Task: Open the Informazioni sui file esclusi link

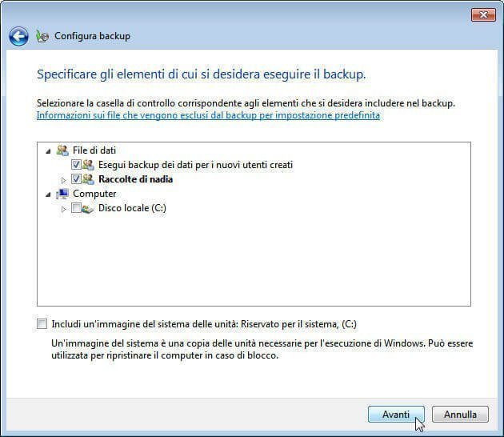Action: pos(208,115)
